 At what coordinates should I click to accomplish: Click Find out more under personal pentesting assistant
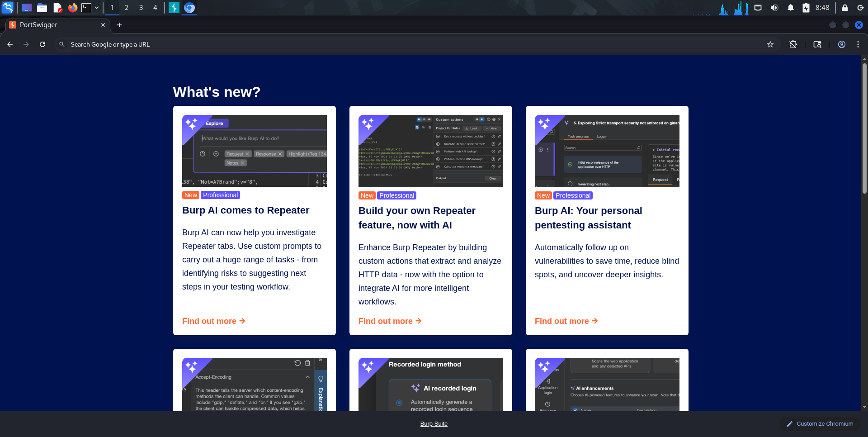(566, 321)
